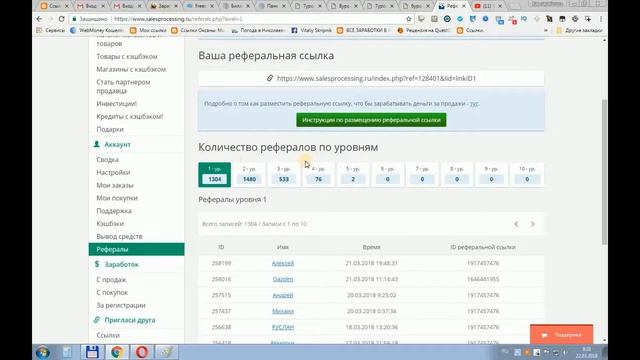
Task: Select level 10 referrals tab
Action: (x=527, y=175)
